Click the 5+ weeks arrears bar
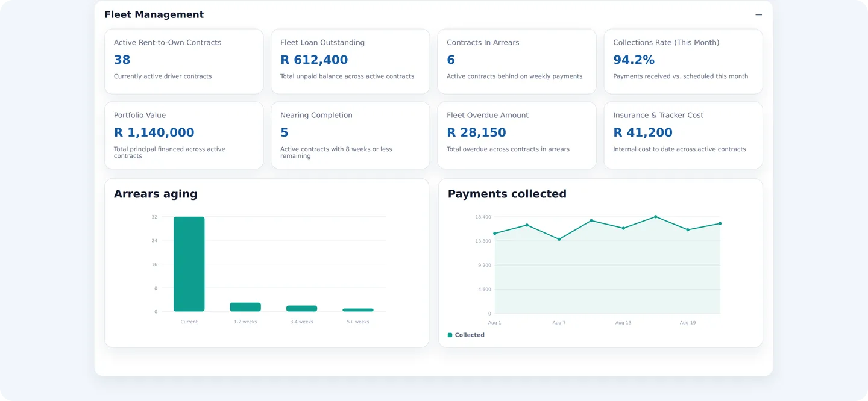This screenshot has width=868, height=401. click(x=358, y=310)
